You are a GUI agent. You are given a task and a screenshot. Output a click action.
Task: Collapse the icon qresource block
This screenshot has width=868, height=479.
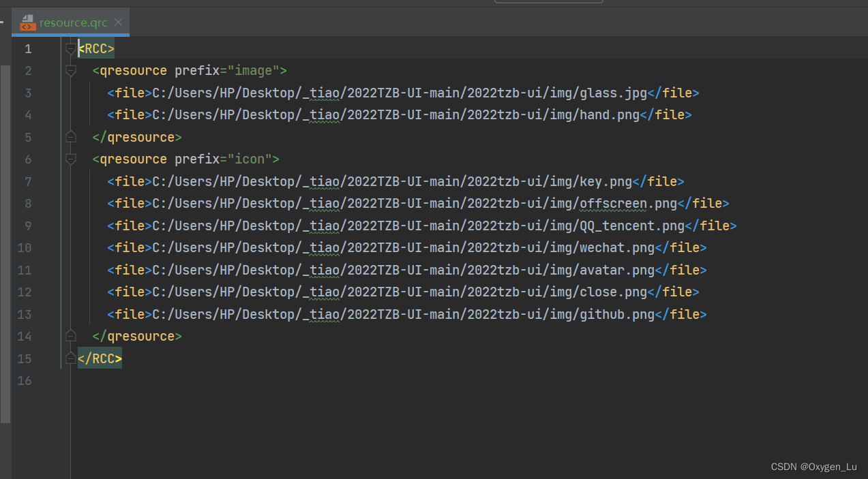click(70, 159)
